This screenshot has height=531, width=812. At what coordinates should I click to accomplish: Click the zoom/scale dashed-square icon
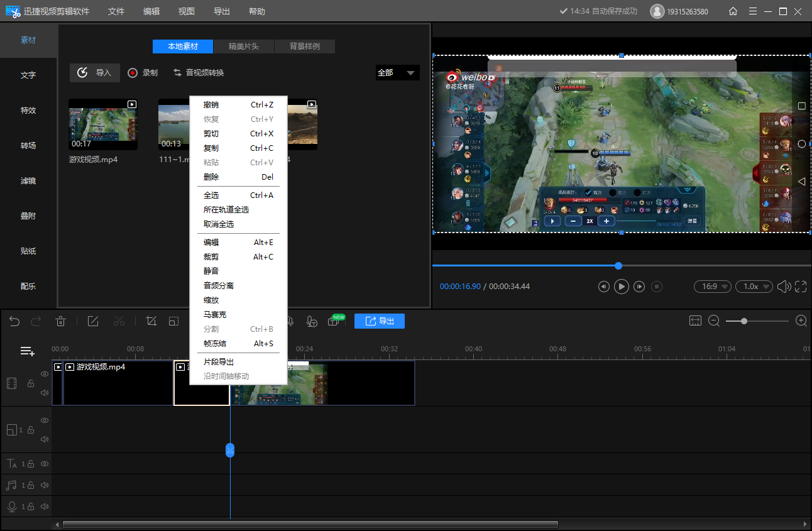coord(173,321)
